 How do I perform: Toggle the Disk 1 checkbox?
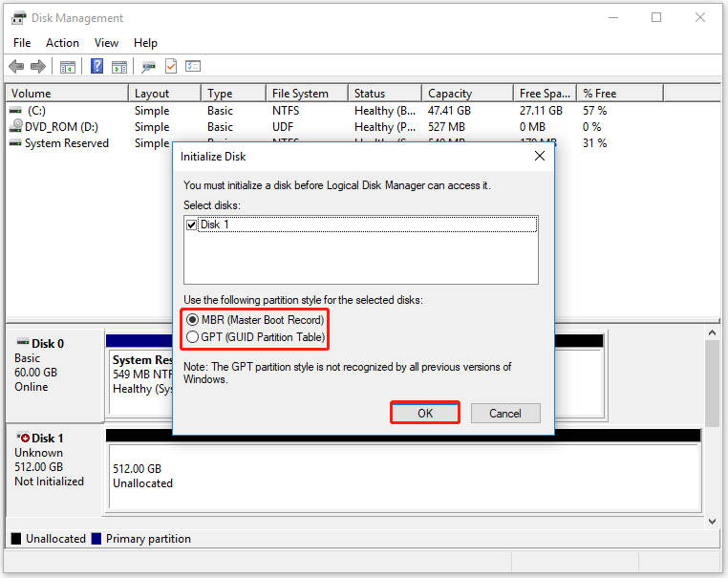[191, 225]
